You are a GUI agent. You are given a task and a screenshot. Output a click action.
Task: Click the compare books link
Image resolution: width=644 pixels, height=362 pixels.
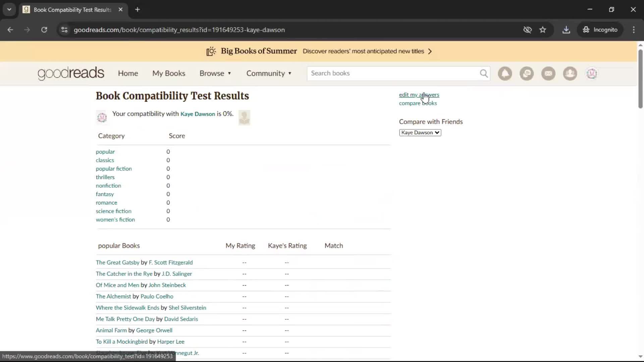[x=418, y=103]
